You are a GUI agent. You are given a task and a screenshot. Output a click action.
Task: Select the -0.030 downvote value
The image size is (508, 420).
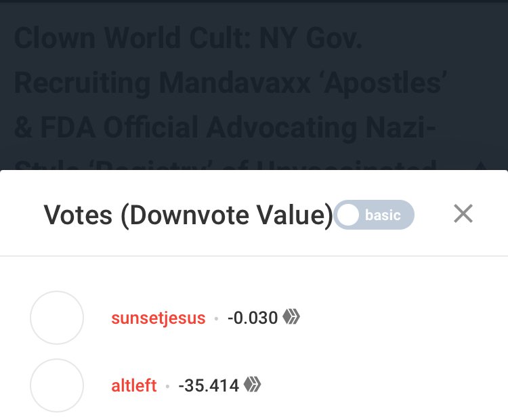click(x=253, y=318)
